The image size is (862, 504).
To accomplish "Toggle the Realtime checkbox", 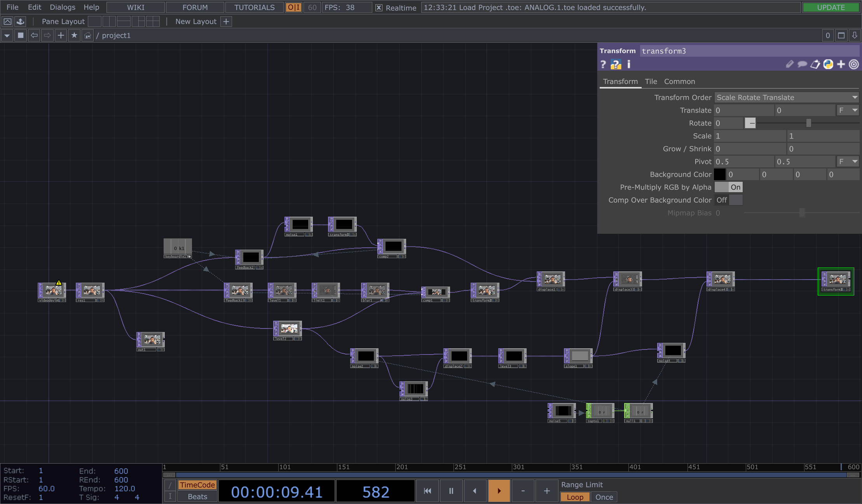I will (379, 7).
